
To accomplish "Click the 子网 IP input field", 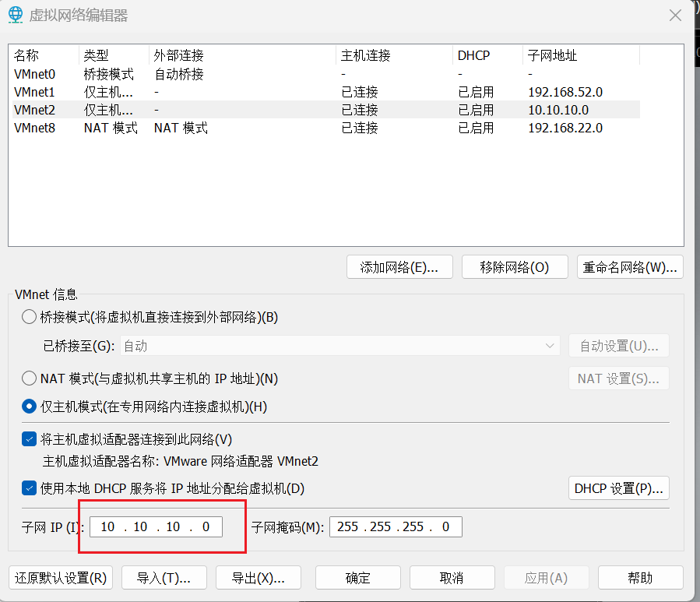I will (x=156, y=527).
